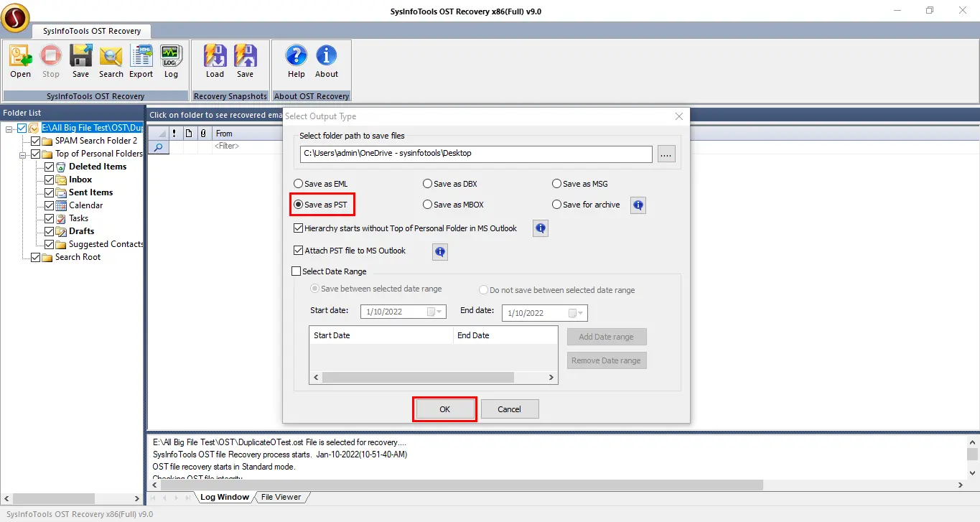
Task: Click the Export toolbar icon
Action: [141, 61]
